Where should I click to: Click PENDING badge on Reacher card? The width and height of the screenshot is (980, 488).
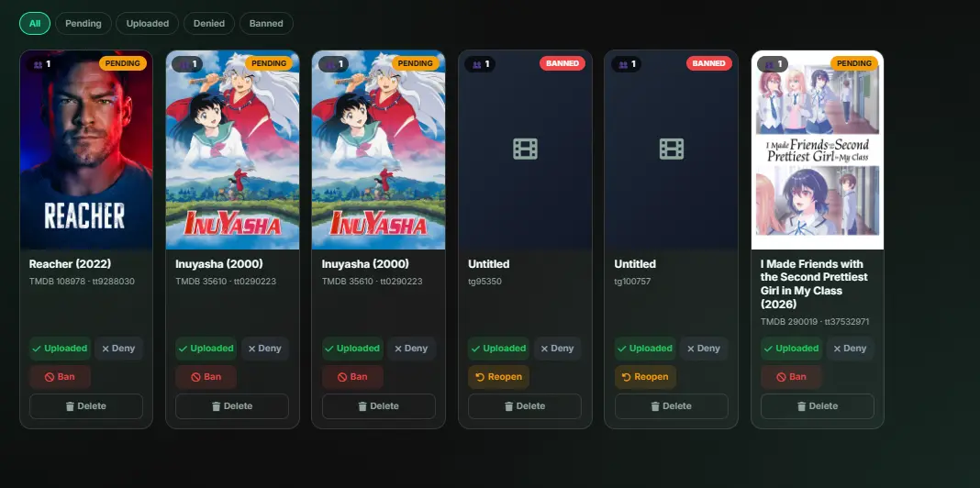click(123, 63)
